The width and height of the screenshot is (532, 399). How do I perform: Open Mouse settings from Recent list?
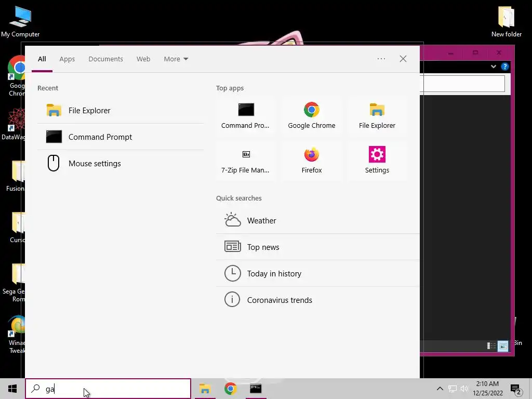121,163
